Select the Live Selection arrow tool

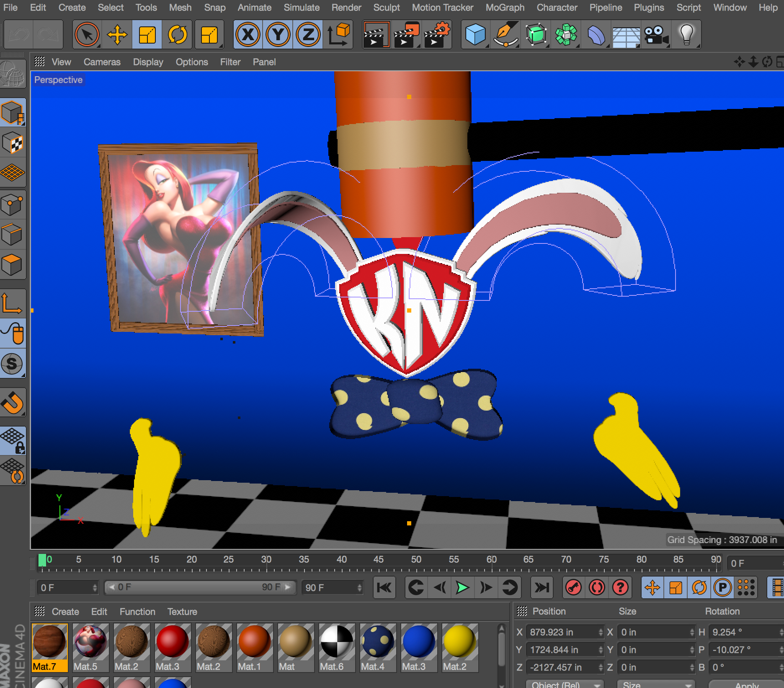tap(87, 34)
